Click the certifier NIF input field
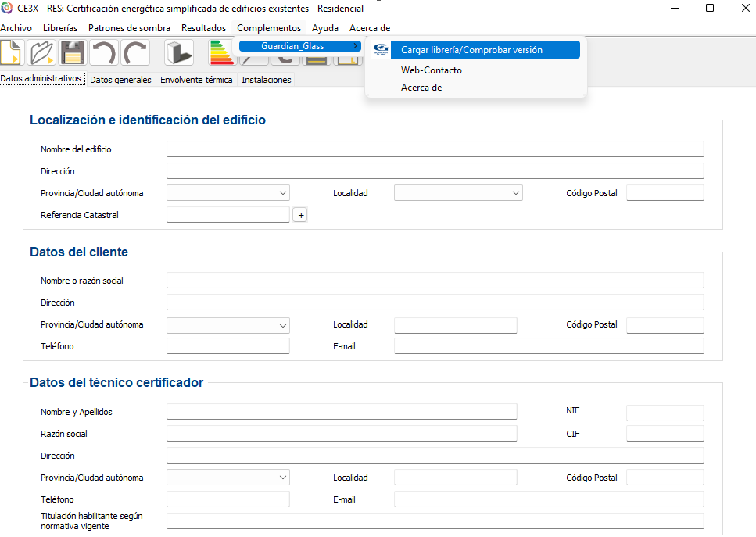 (x=665, y=412)
